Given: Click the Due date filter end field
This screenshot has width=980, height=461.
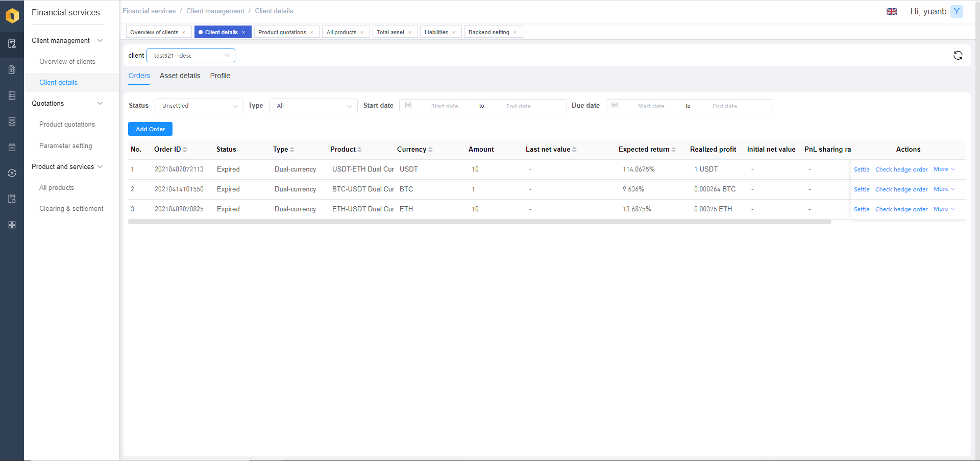Looking at the screenshot, I should tap(725, 106).
